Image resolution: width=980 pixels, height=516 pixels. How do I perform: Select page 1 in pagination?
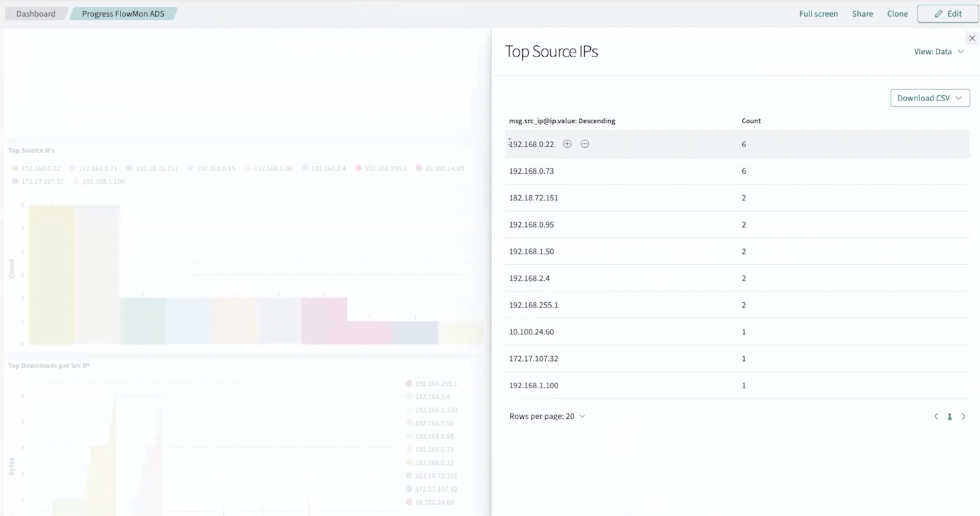949,416
